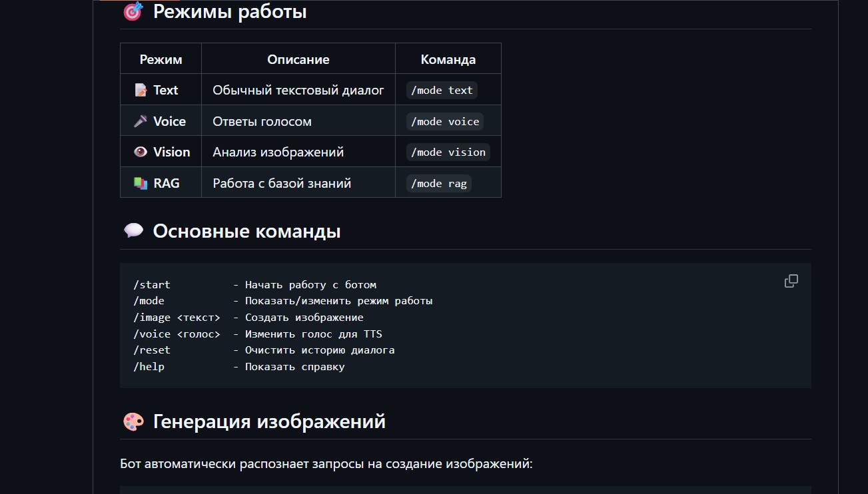This screenshot has width=868, height=494.
Task: Select the /mode voice command code
Action: 445,122
